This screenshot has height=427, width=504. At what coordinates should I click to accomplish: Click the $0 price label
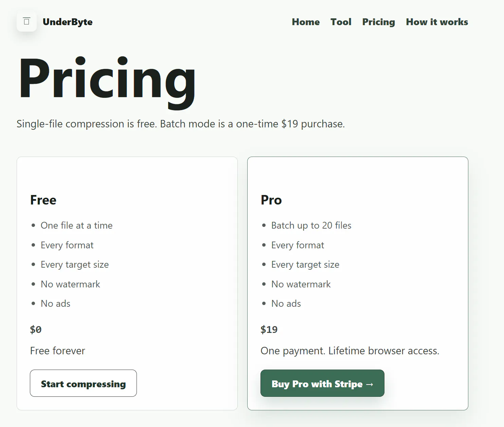36,330
